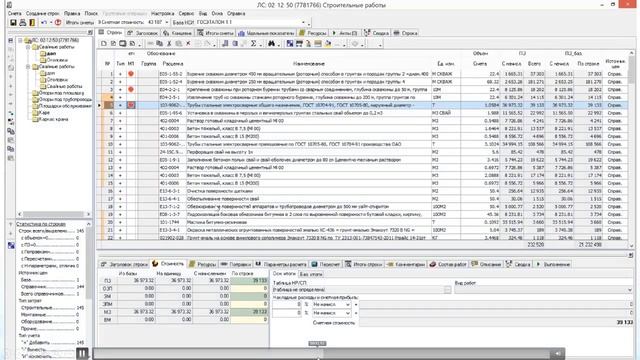
Task: Open the second Не начисл. dropdown
Action: point(348,313)
